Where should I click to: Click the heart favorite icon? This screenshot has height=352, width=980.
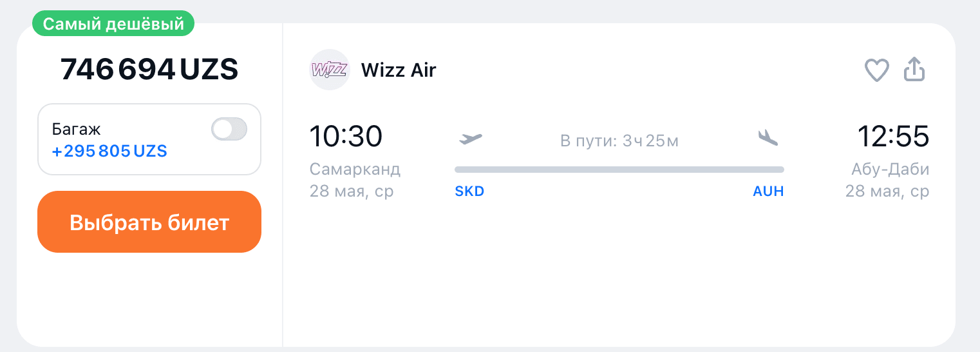coord(876,70)
